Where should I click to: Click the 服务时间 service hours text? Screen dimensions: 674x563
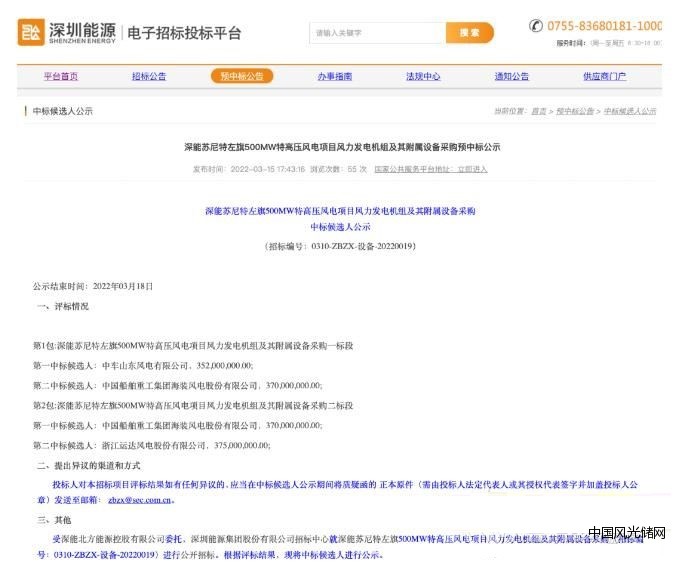(609, 43)
